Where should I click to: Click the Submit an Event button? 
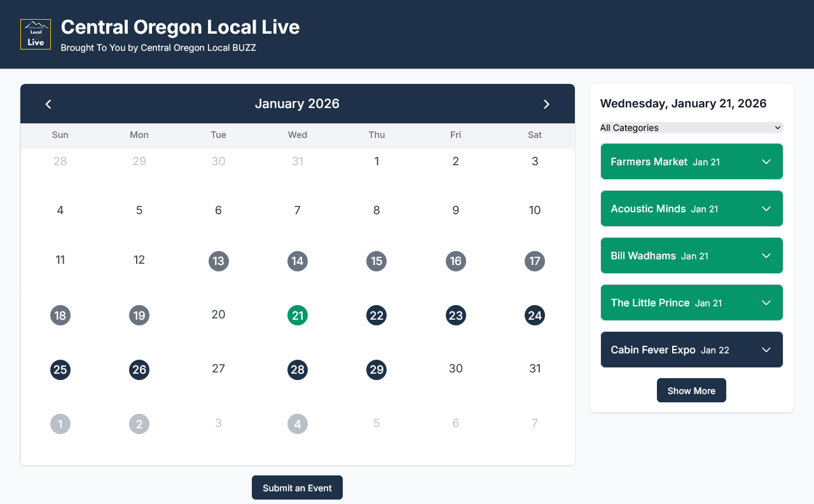tap(297, 487)
